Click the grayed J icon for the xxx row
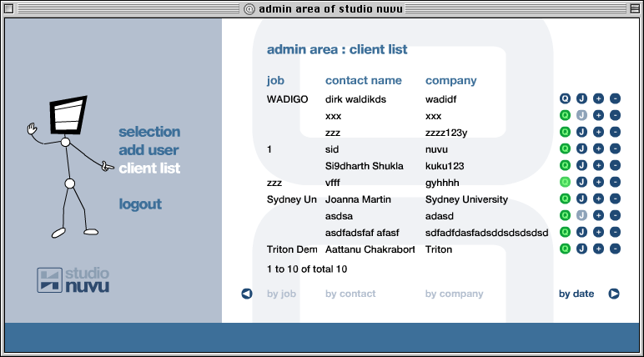The height and width of the screenshot is (357, 644). 581,116
